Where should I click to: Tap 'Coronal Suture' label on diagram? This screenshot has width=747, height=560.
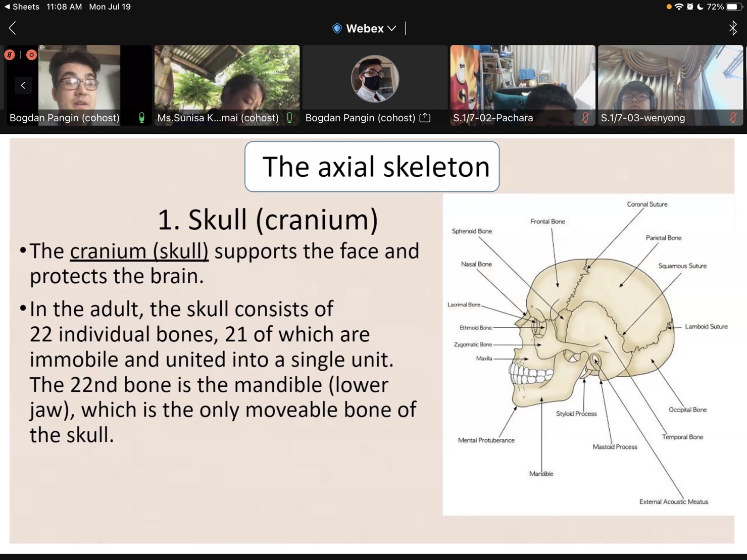click(647, 205)
